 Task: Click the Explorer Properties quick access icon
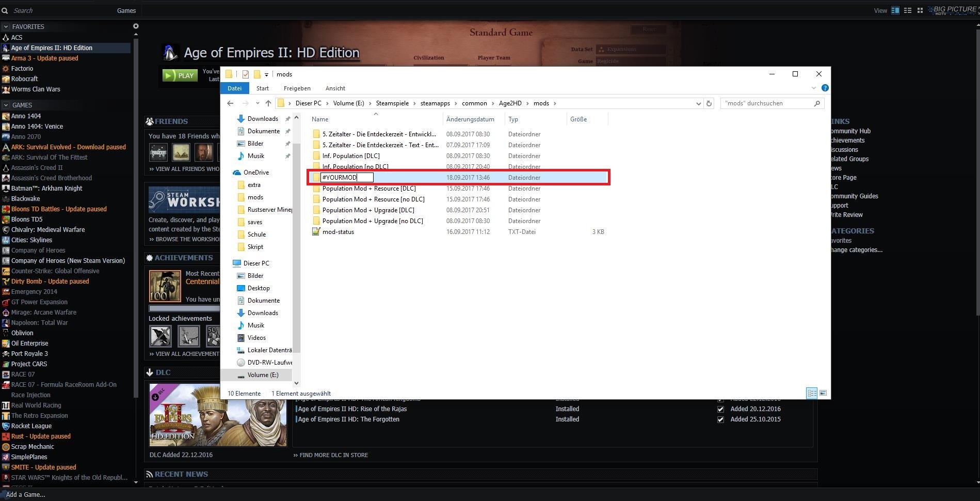(x=246, y=74)
